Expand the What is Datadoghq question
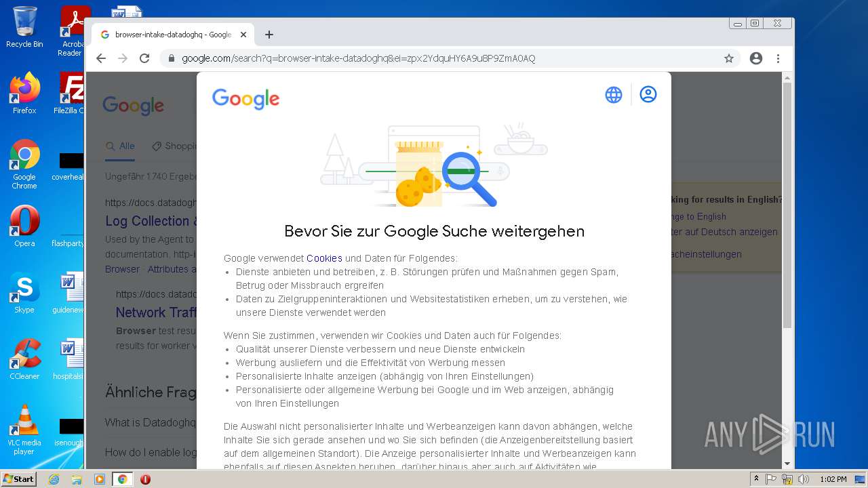The width and height of the screenshot is (868, 488). point(151,422)
